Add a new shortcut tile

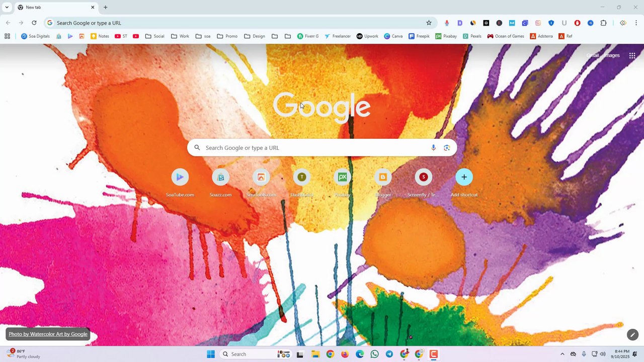pos(464,183)
